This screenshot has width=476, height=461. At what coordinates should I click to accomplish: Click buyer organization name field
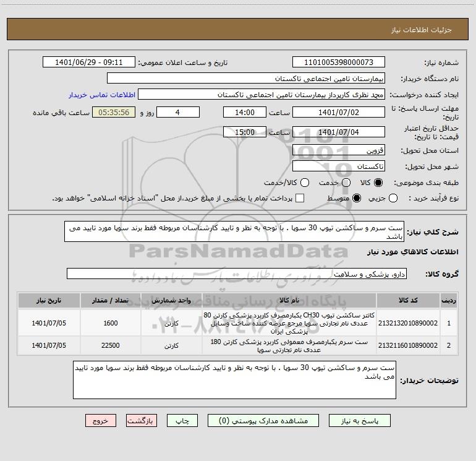point(246,78)
